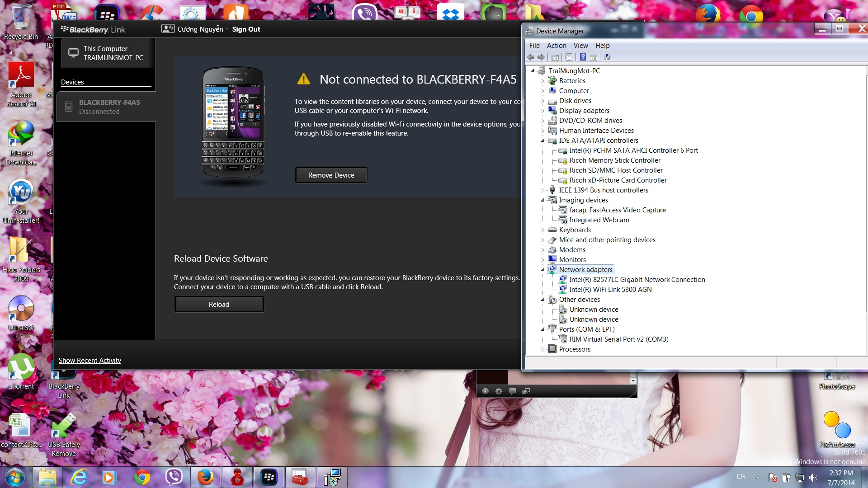Switch to red toolbox app in taskbar
Screen dimensions: 868x488
301,478
